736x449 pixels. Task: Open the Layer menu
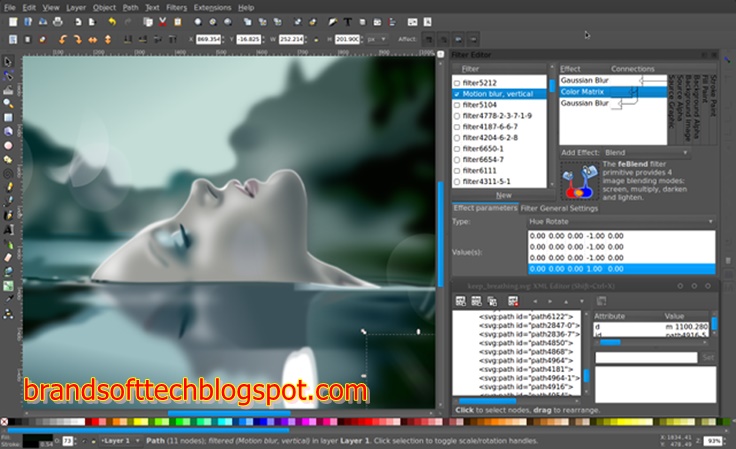[76, 8]
